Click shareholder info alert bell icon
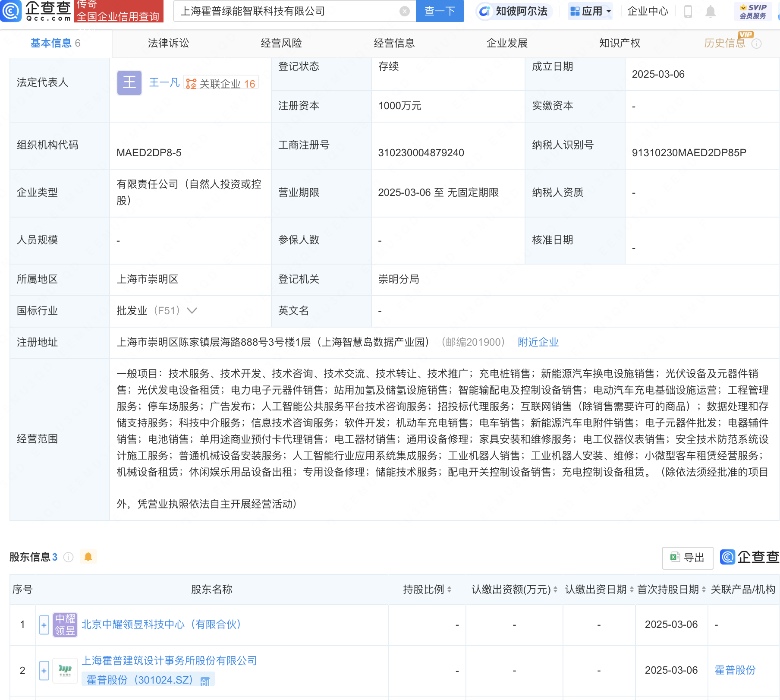This screenshot has height=700, width=780. pyautogui.click(x=88, y=557)
